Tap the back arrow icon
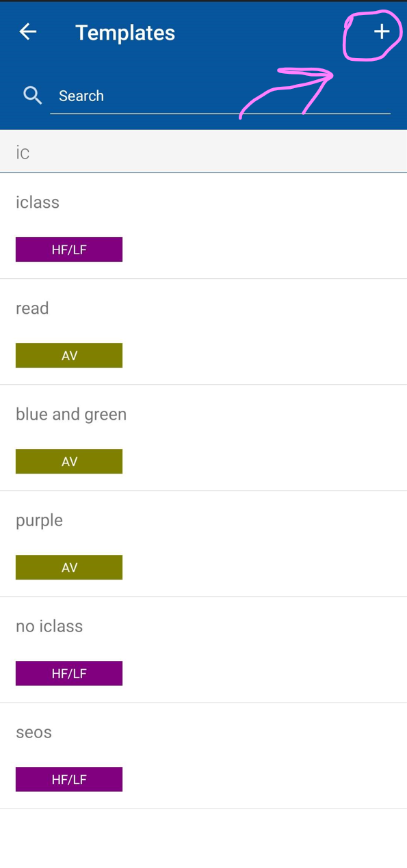The image size is (407, 868). click(x=27, y=31)
